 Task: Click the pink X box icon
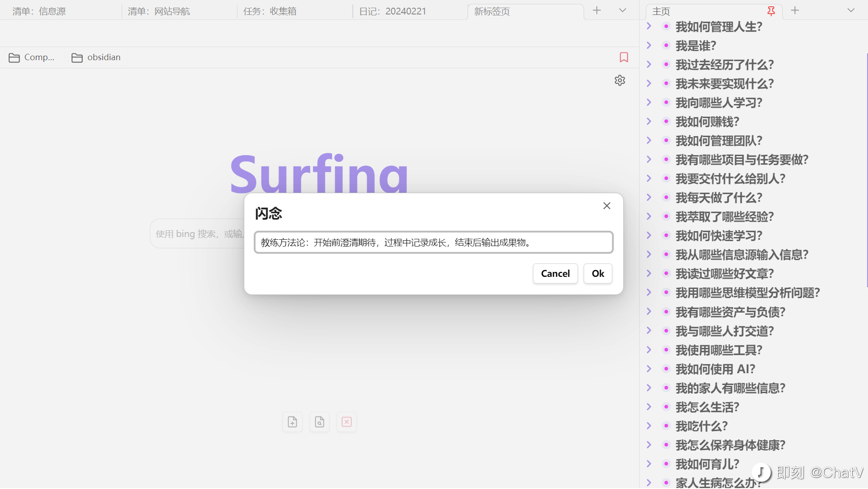346,422
